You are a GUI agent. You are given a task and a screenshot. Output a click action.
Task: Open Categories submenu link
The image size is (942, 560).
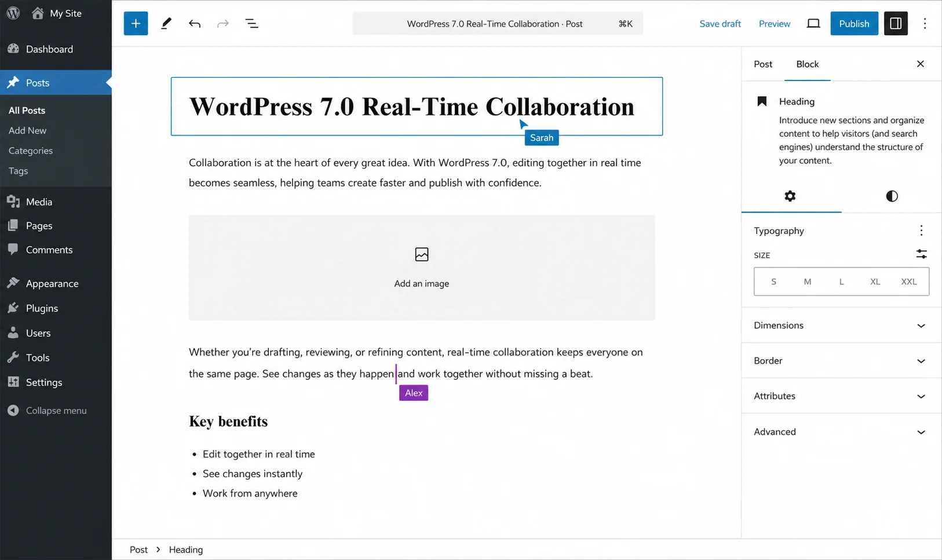point(31,151)
